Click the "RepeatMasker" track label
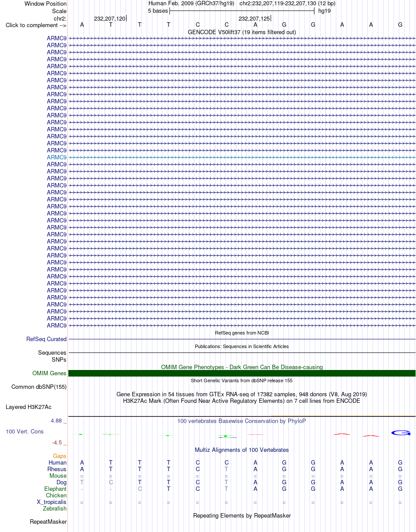The width and height of the screenshot is (416, 532). (x=48, y=521)
